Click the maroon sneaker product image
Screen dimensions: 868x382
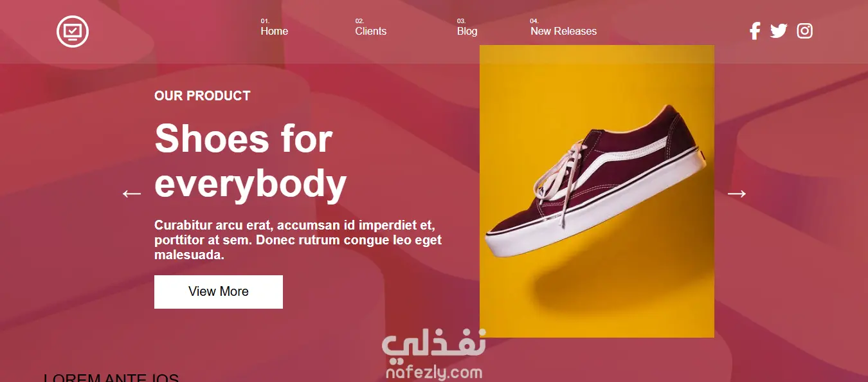(597, 191)
